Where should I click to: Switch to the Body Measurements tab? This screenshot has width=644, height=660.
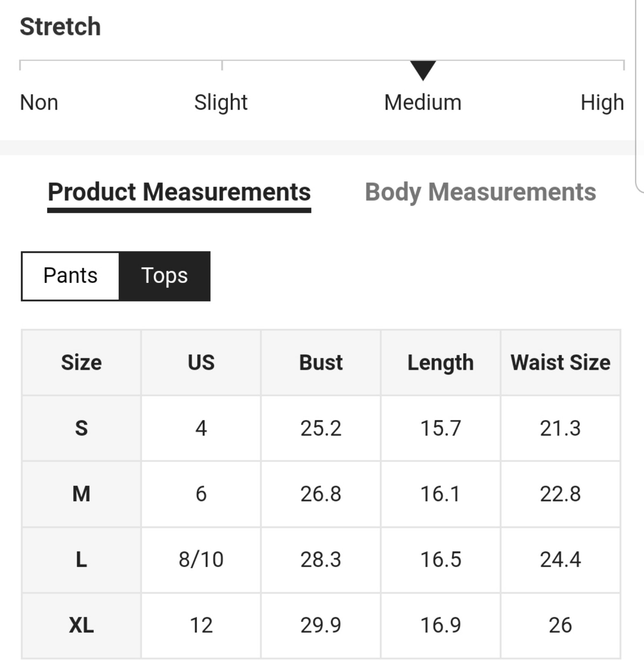[480, 192]
